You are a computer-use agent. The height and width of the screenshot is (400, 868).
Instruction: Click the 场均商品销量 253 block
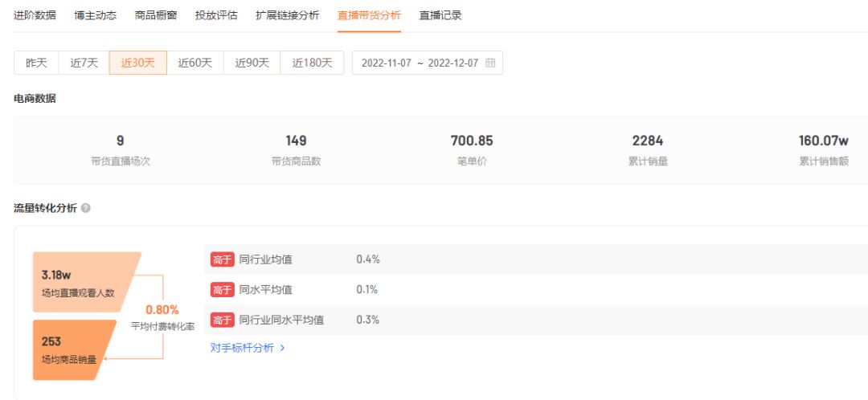point(72,350)
